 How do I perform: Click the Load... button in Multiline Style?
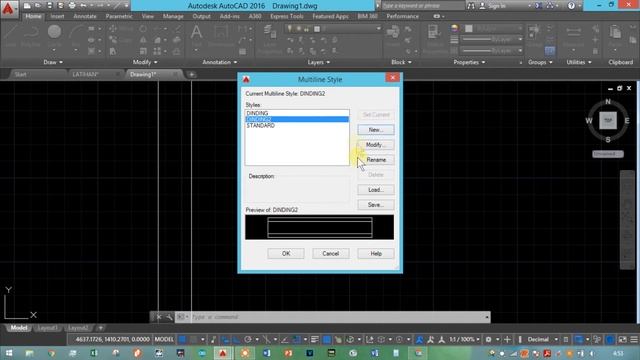376,190
